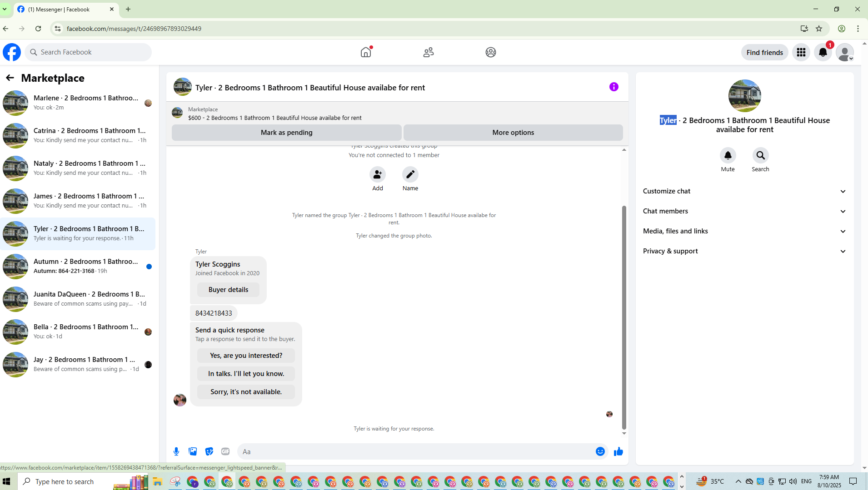
Task: Click Mark as pending button
Action: coord(287,133)
